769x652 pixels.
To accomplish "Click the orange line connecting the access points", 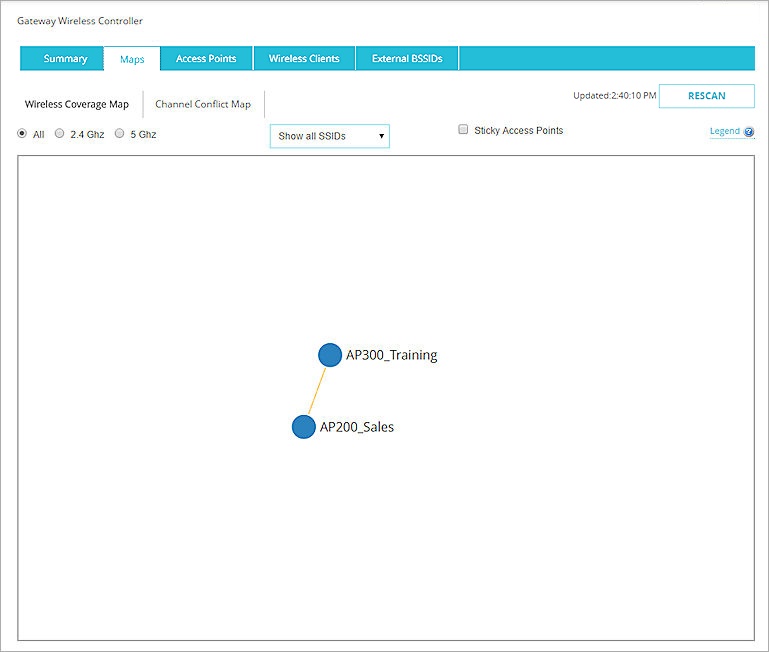I will pyautogui.click(x=316, y=391).
